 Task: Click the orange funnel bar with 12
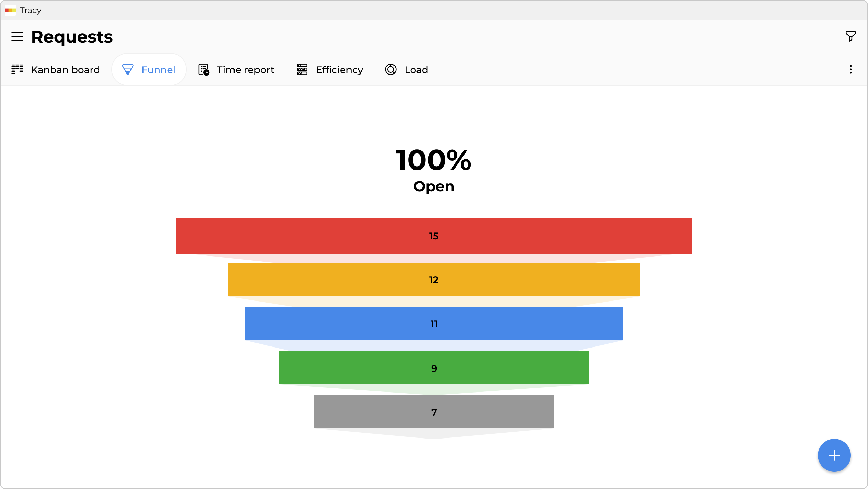point(434,280)
